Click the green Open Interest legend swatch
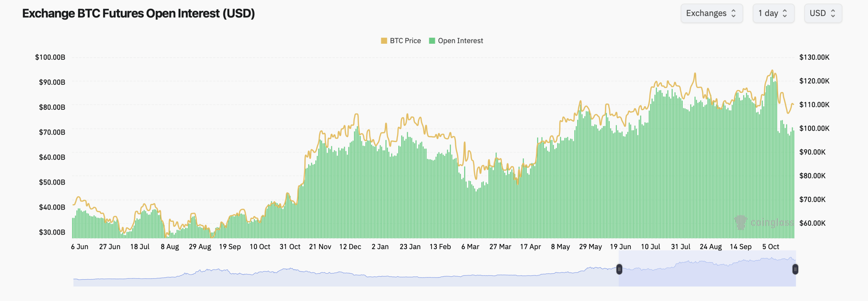This screenshot has width=868, height=301. (432, 41)
